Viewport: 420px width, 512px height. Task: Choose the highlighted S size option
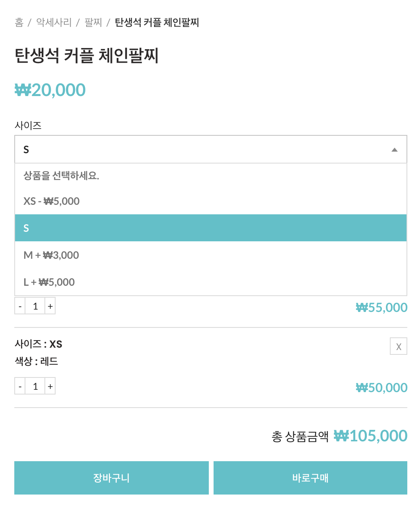pos(210,228)
